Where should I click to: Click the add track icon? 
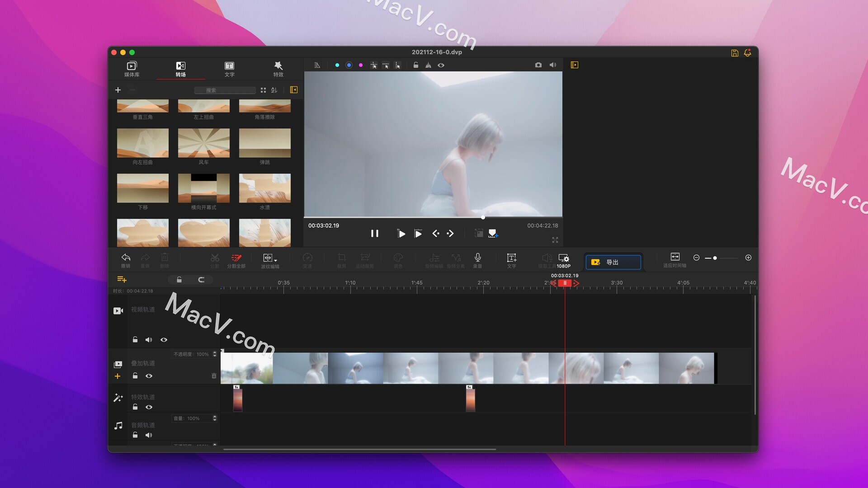click(x=122, y=279)
